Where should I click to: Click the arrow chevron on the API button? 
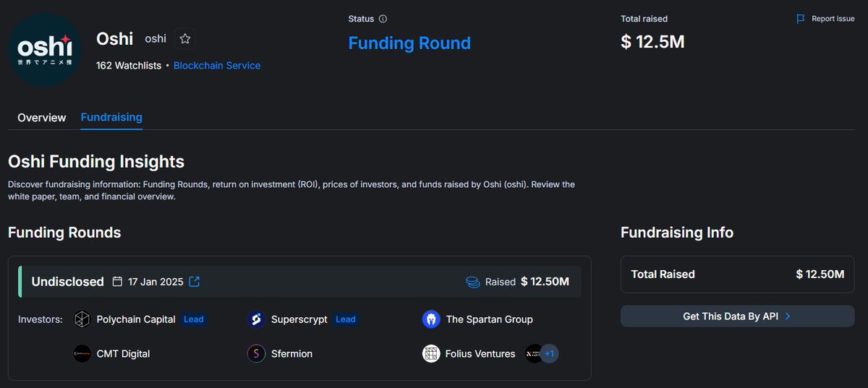(x=788, y=316)
